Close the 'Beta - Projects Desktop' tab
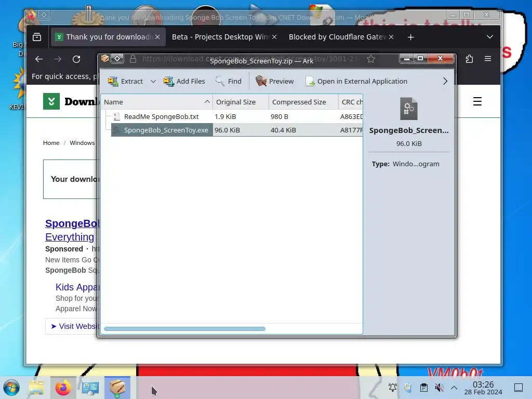The width and height of the screenshot is (532, 399). coord(274,37)
